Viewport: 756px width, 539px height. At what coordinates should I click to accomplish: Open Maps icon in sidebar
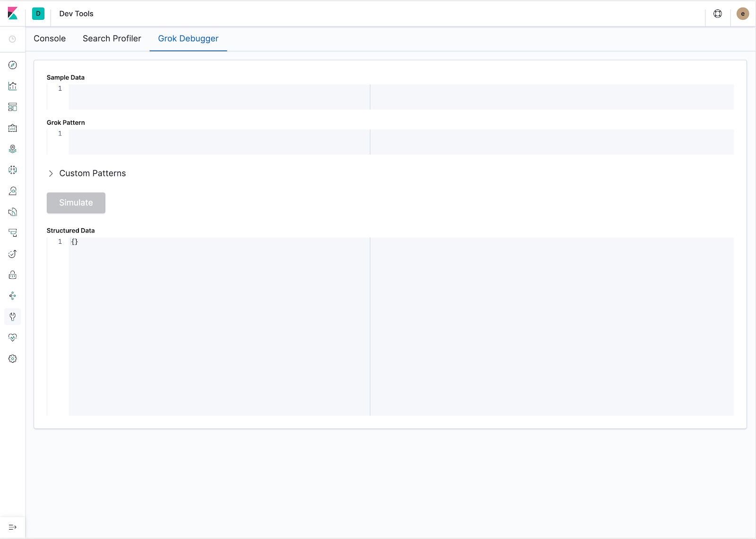tap(13, 149)
